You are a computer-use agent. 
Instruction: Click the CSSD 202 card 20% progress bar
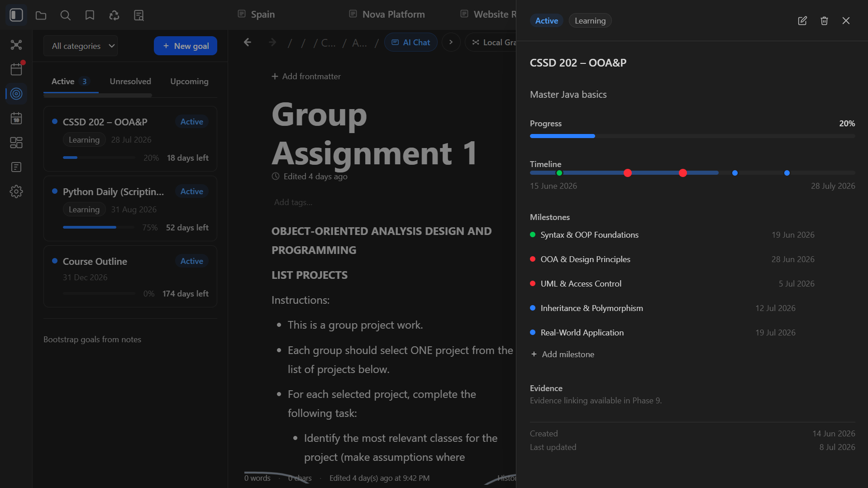point(99,158)
